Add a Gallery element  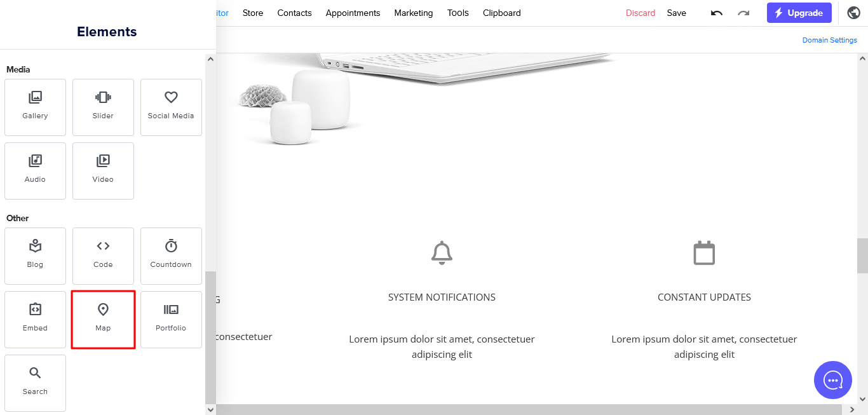[x=35, y=107]
